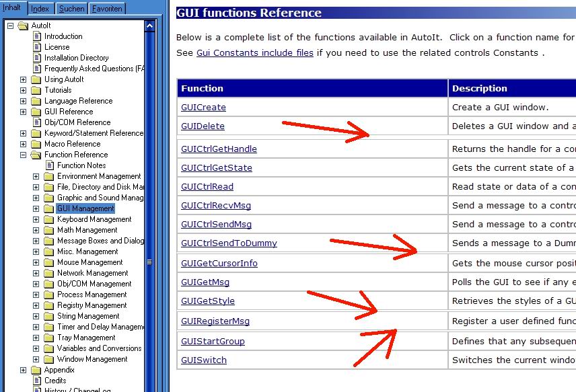Expand the Tutorials folder
The image size is (576, 392).
click(x=23, y=90)
